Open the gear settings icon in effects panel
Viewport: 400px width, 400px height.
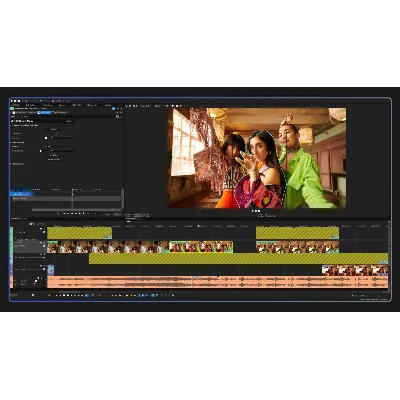click(117, 116)
